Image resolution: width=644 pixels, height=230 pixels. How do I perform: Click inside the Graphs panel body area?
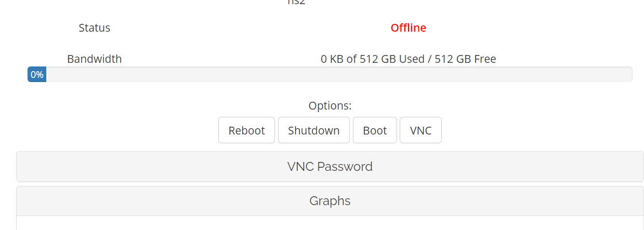pos(330,223)
